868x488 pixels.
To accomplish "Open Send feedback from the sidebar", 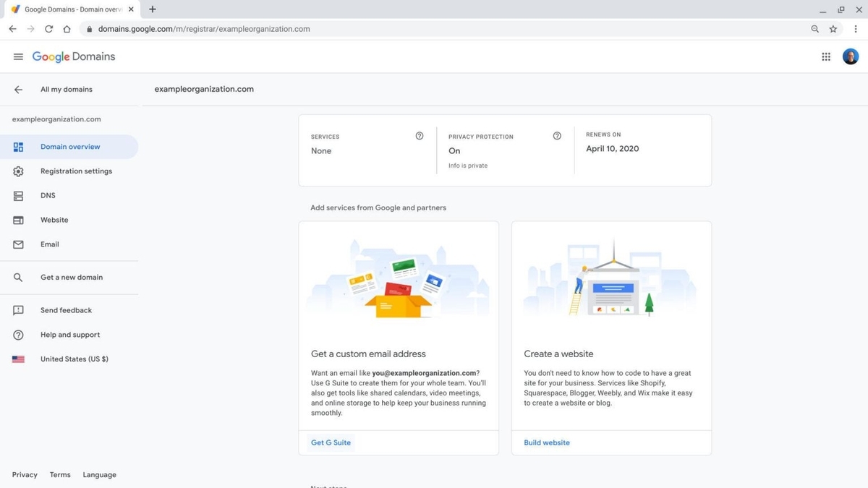I will pyautogui.click(x=18, y=309).
